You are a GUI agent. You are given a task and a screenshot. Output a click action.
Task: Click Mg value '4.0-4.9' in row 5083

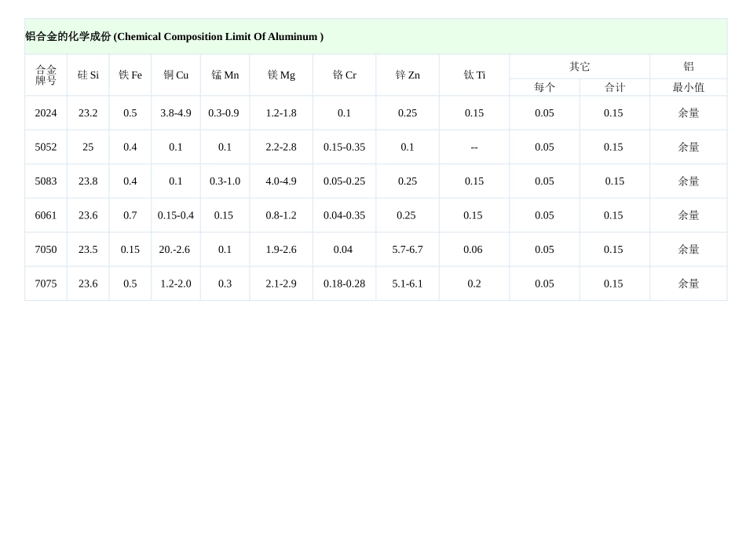coord(281,181)
